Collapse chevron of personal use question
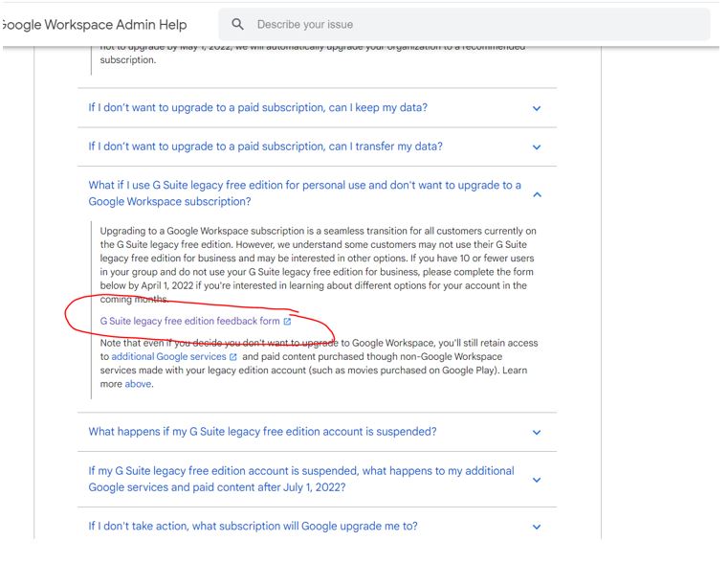 pyautogui.click(x=538, y=194)
